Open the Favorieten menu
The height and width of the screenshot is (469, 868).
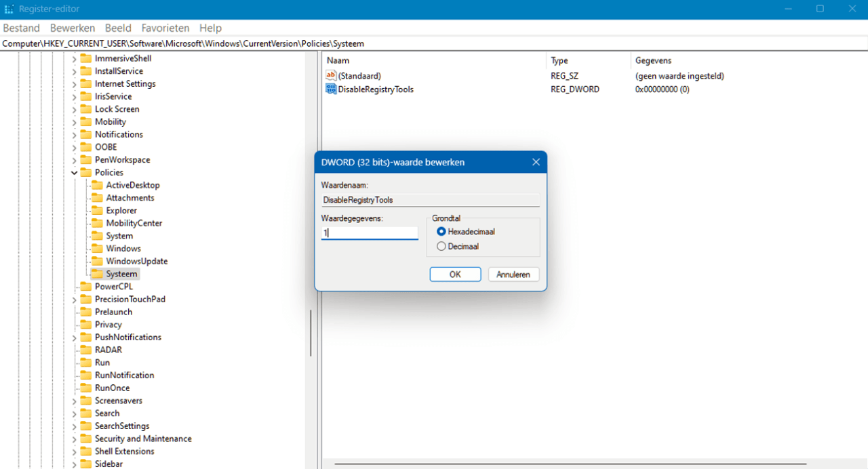165,28
